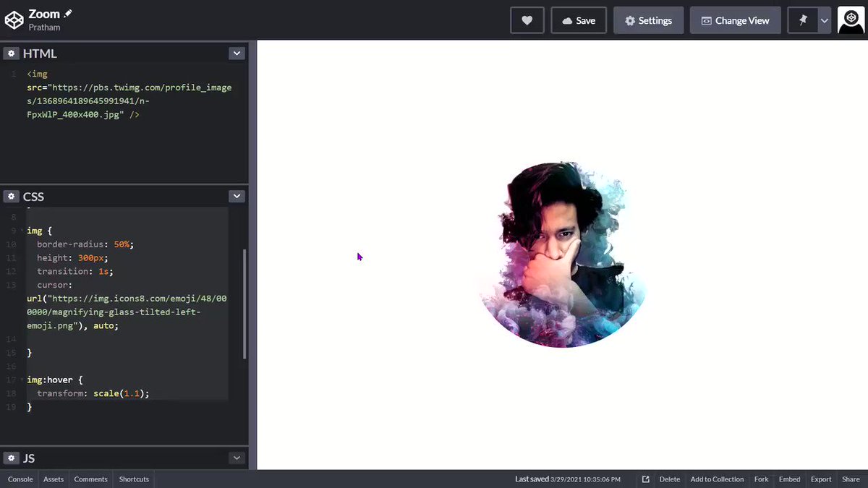The height and width of the screenshot is (488, 868).
Task: Click the CodePen logo icon
Action: pos(14,20)
